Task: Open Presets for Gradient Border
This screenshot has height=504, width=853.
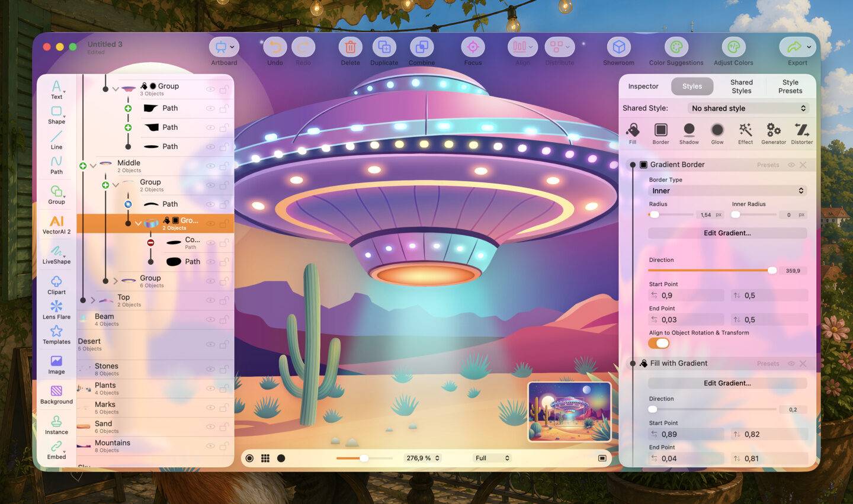Action: click(768, 165)
